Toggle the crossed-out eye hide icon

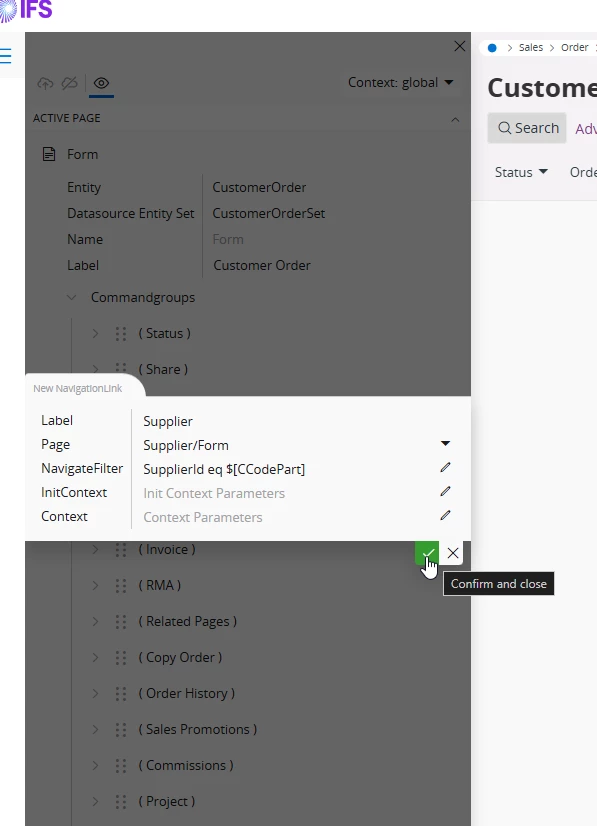[70, 83]
